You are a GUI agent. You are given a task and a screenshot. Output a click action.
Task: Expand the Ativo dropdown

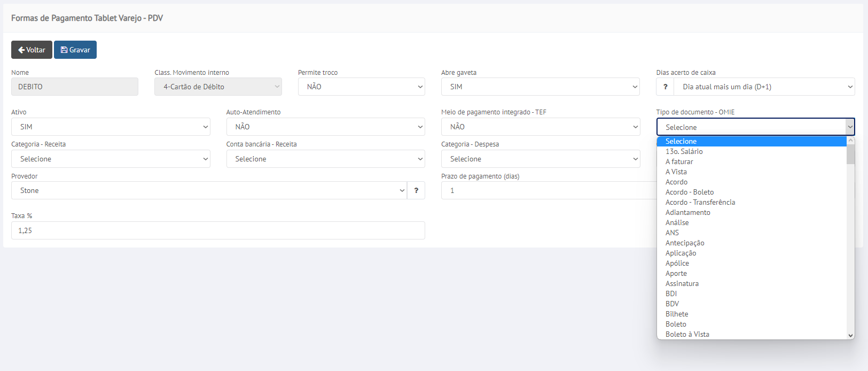tap(111, 127)
